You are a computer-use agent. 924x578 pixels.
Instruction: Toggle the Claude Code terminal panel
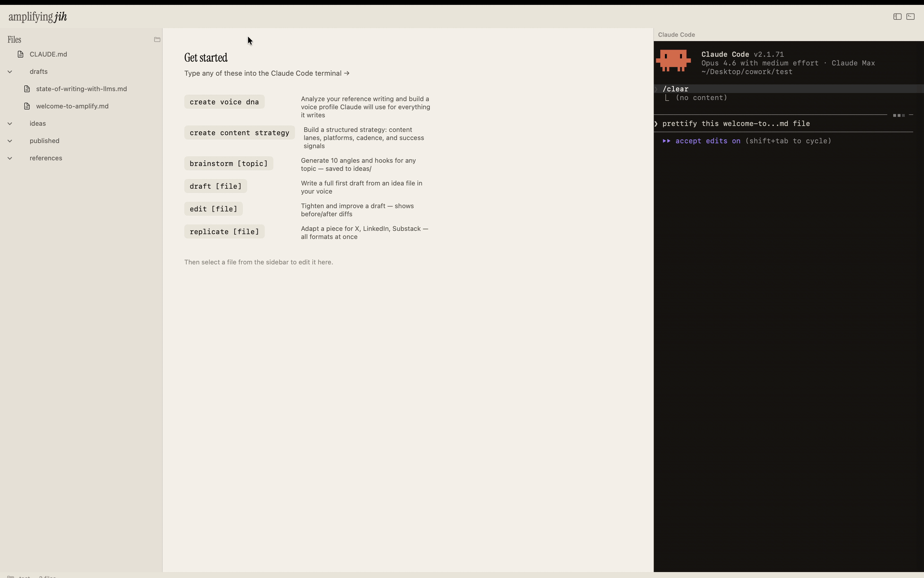coord(911,16)
